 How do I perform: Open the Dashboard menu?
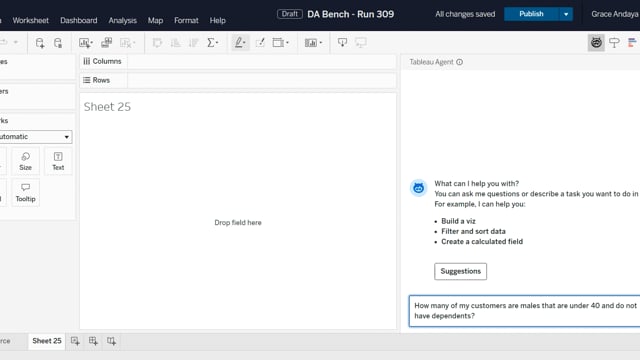pos(79,20)
